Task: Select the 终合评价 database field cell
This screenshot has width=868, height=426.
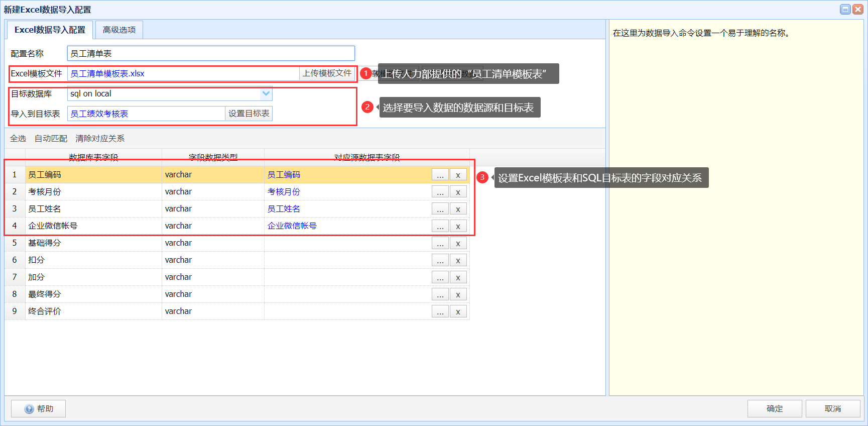Action: pos(93,311)
